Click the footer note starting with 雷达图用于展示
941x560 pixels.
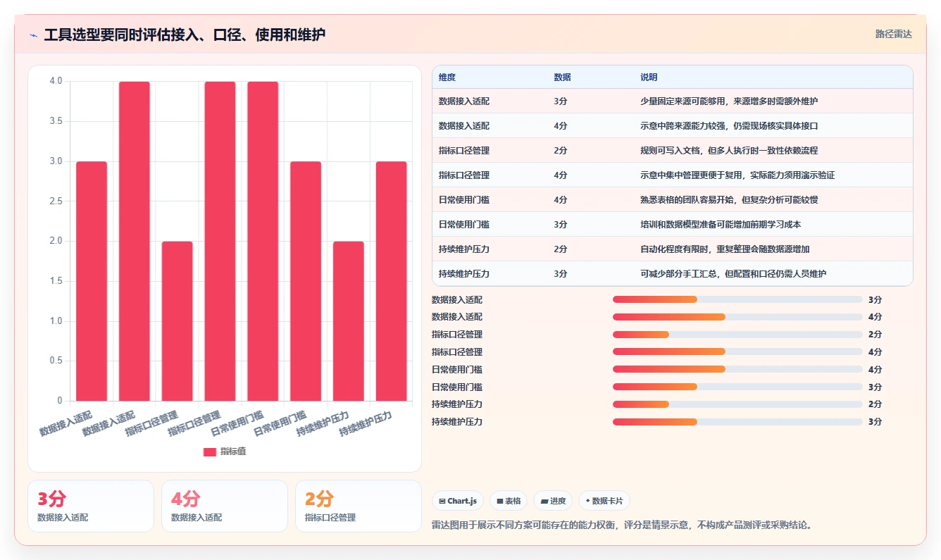(621, 525)
